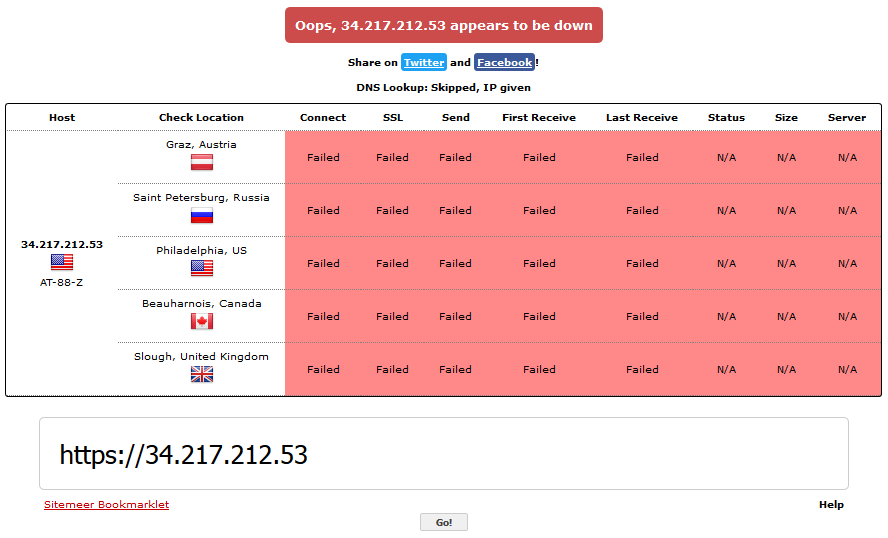
Task: Click Status N/A cell in Beauharnois row
Action: pyautogui.click(x=727, y=317)
